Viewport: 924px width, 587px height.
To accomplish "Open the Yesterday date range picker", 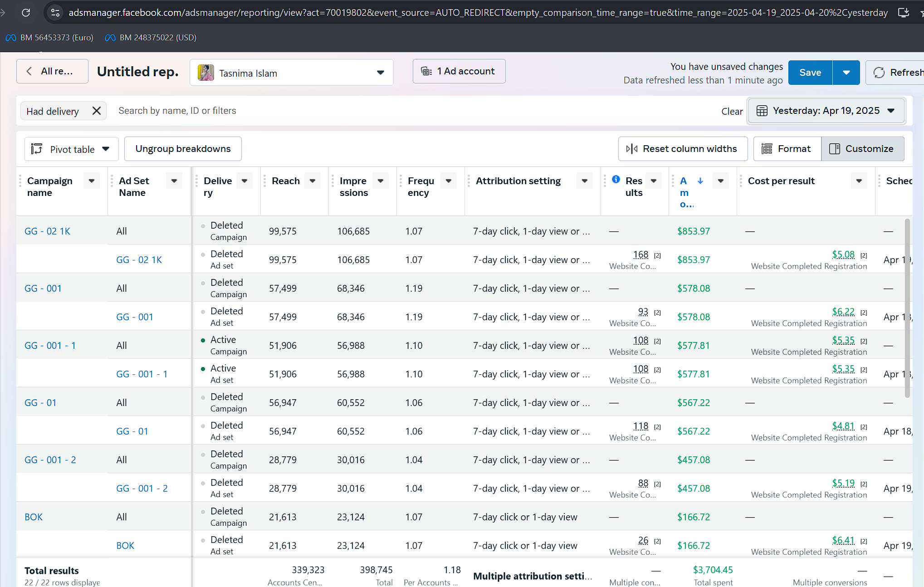I will pos(826,111).
